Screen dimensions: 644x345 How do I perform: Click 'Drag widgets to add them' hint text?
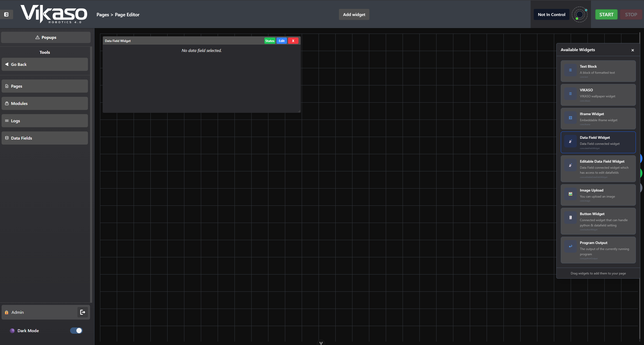coord(598,273)
